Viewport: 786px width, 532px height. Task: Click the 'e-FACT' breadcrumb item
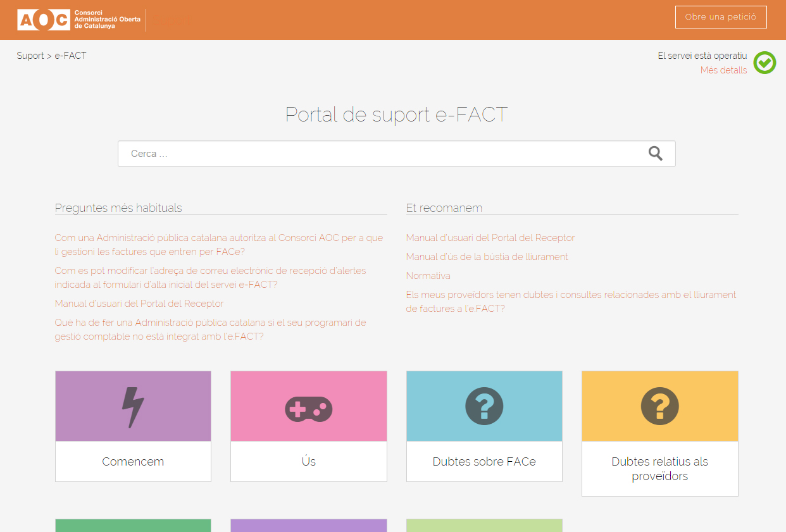pyautogui.click(x=71, y=56)
